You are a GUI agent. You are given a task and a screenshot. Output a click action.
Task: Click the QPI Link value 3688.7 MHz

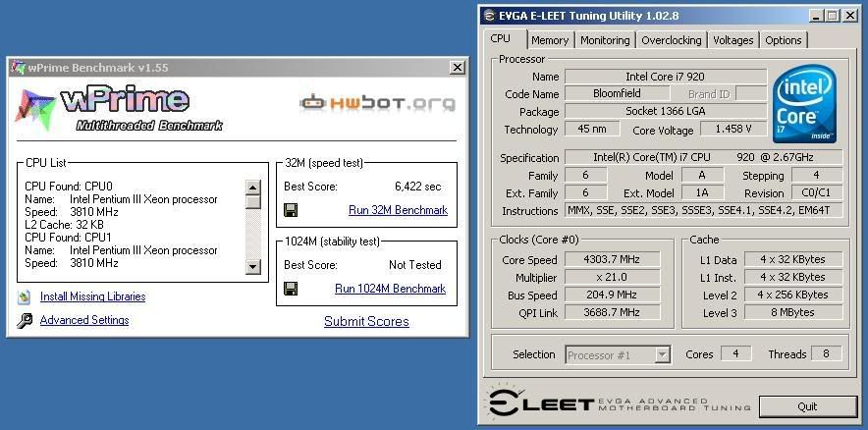612,312
